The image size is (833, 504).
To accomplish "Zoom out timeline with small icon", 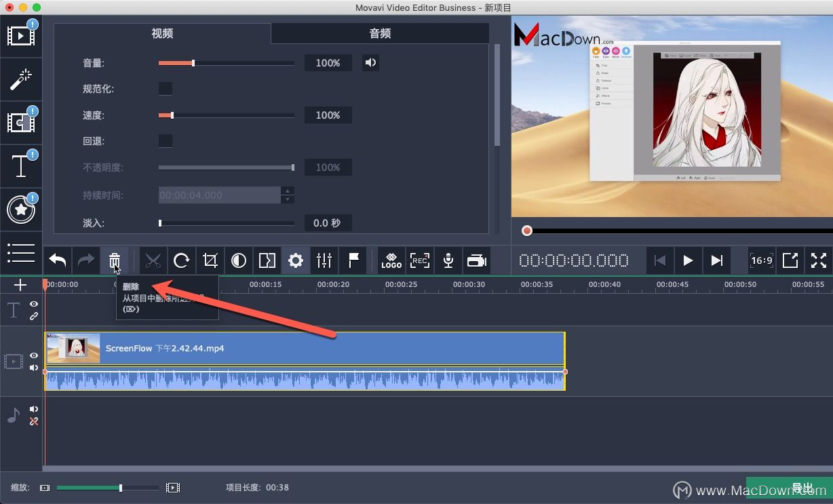I will click(x=45, y=488).
